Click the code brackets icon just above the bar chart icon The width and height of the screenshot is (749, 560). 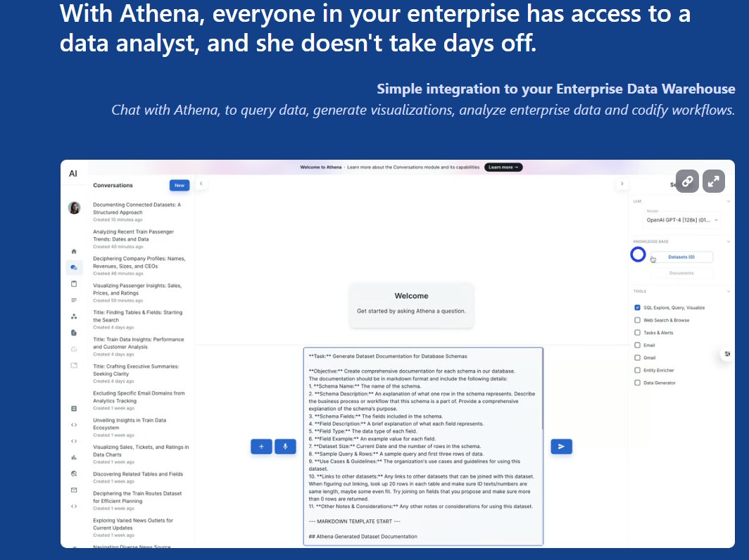point(73,441)
